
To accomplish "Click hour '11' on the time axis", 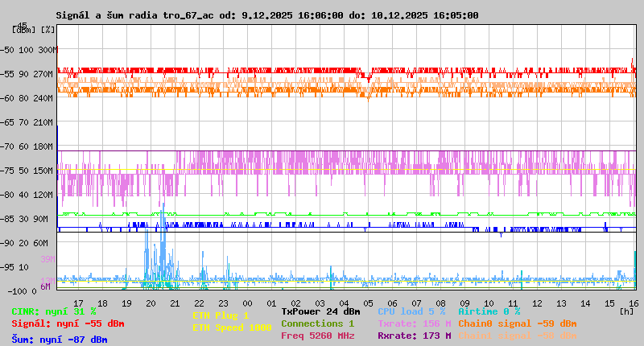I will click(x=513, y=303).
